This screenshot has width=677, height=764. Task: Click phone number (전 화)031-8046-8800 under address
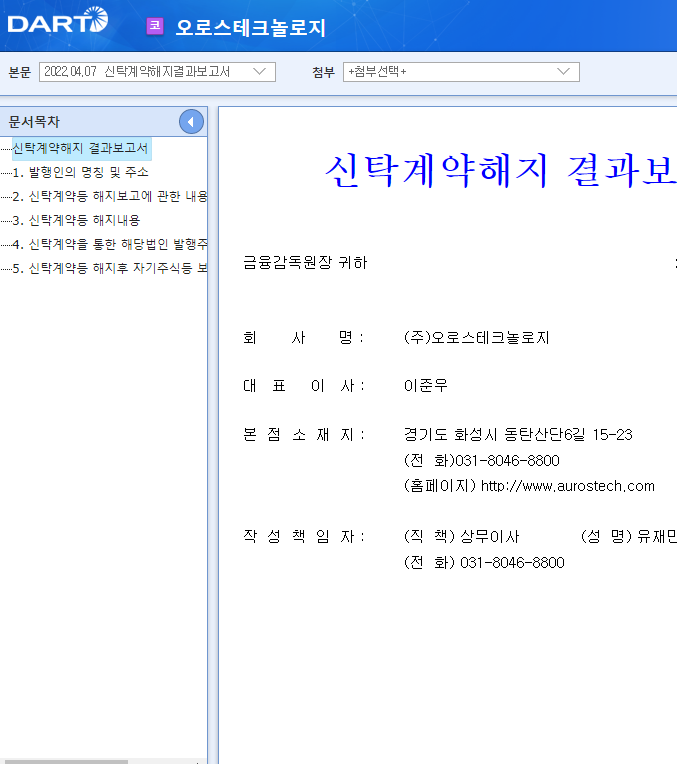[x=482, y=460]
